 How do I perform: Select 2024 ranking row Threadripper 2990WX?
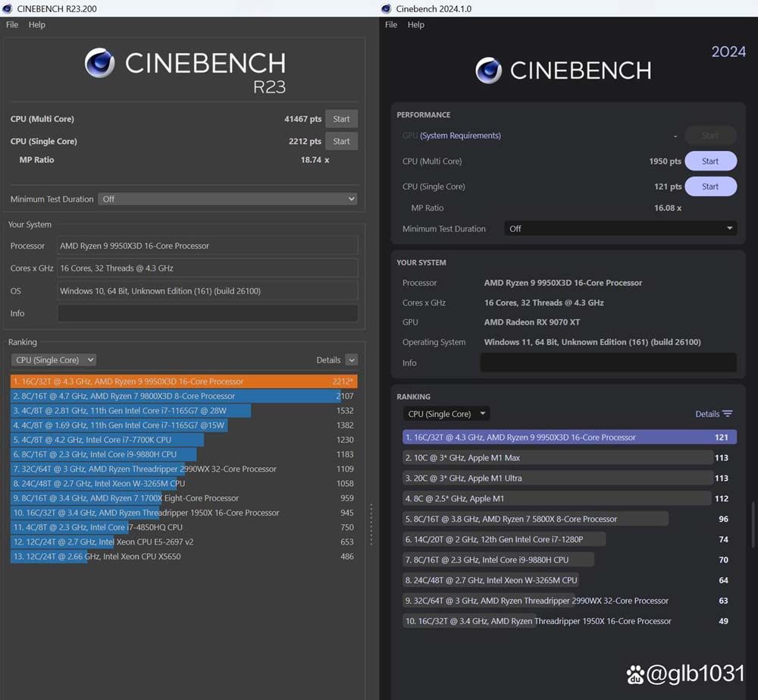pyautogui.click(x=569, y=601)
